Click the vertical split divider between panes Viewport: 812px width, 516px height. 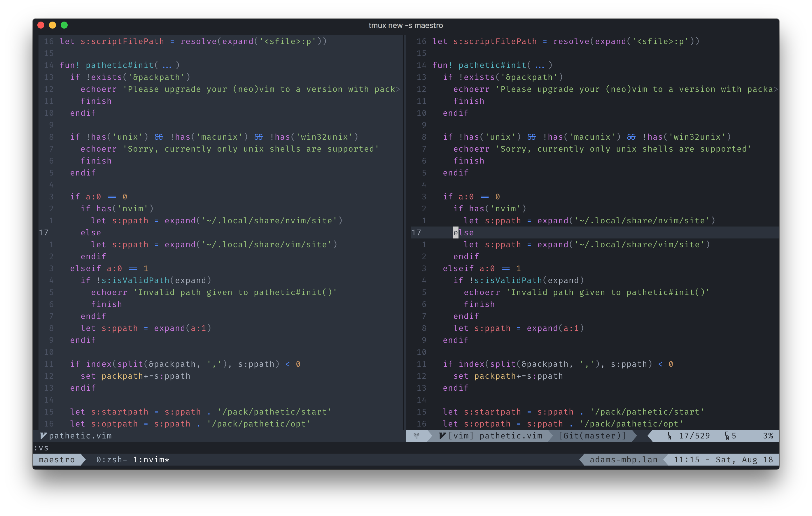(x=404, y=233)
